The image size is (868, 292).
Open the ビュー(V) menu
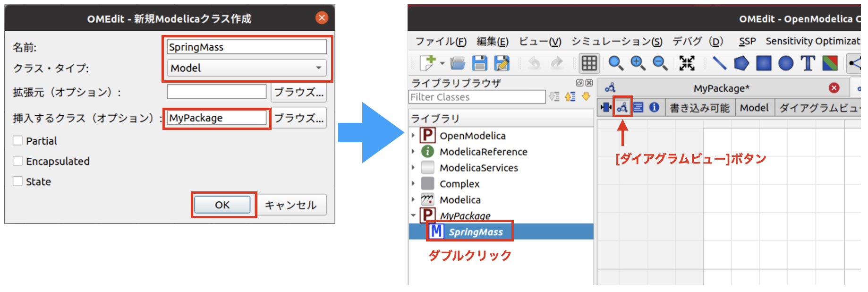(540, 42)
